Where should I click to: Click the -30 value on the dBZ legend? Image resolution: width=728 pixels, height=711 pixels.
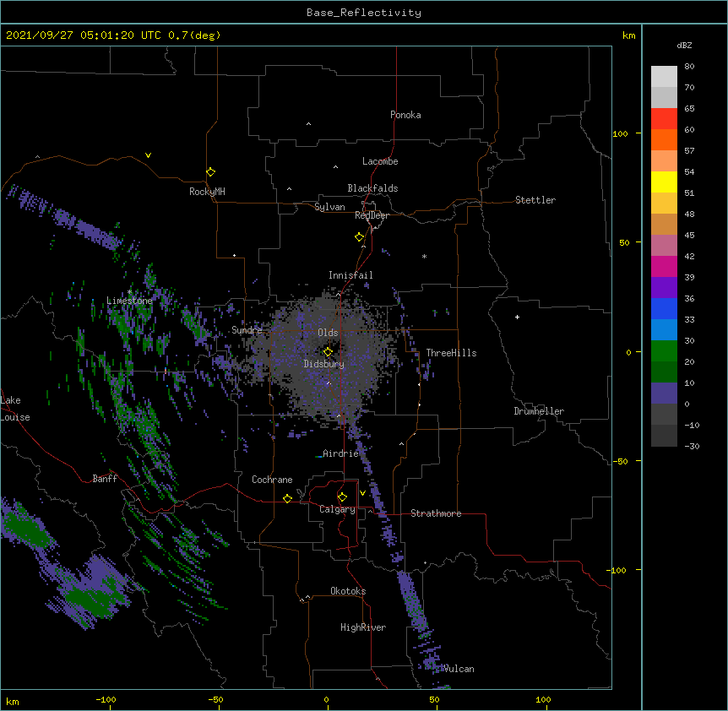[692, 446]
